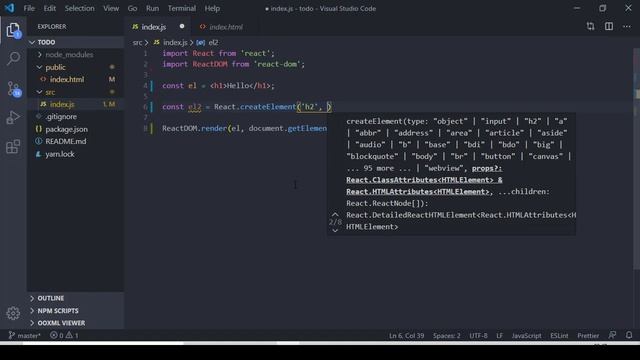Show previous signature in parameter hint

coord(335,214)
